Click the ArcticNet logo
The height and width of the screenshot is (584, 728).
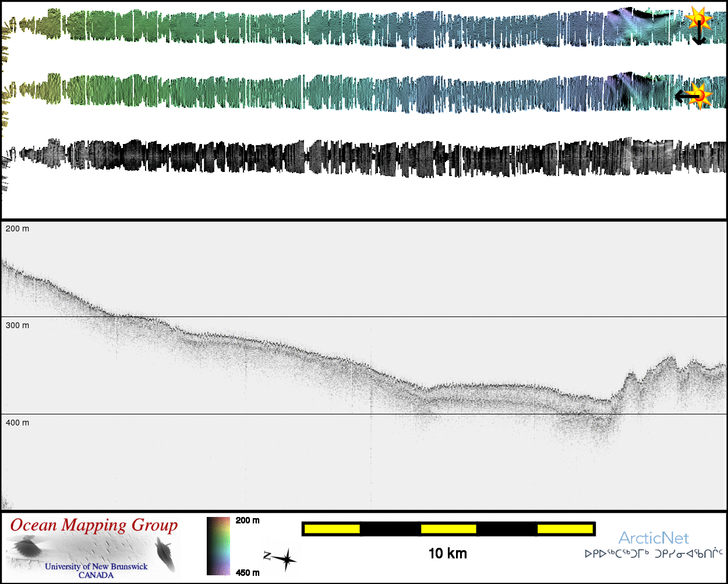click(653, 538)
